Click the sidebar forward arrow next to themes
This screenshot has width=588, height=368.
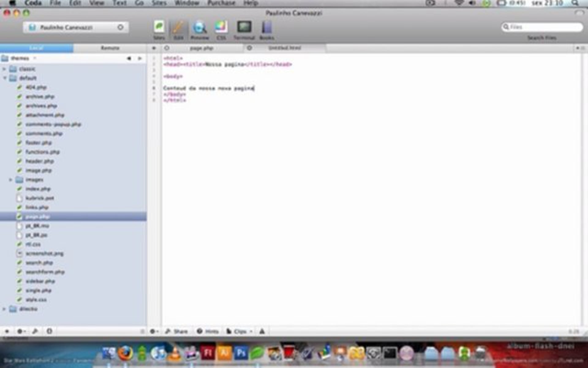pyautogui.click(x=140, y=58)
